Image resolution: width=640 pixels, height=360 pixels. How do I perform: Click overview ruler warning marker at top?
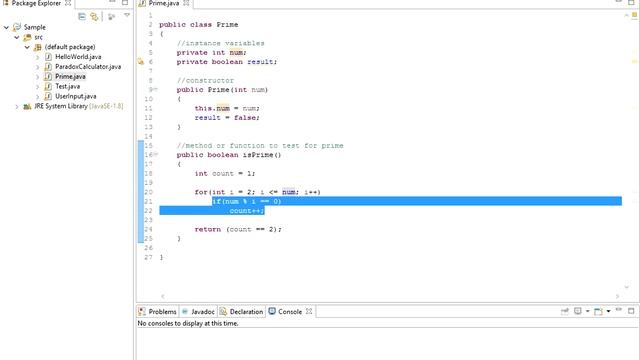634,16
